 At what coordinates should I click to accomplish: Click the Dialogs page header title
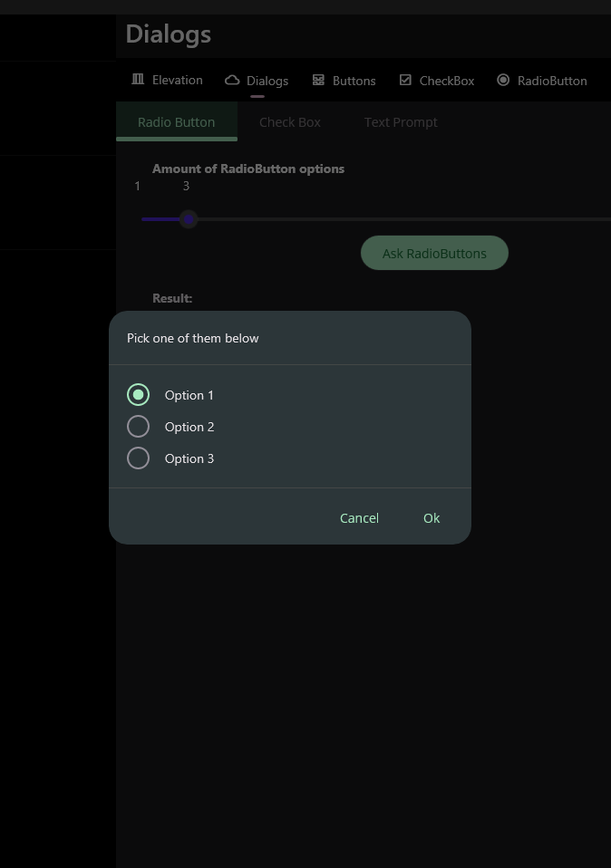point(168,34)
